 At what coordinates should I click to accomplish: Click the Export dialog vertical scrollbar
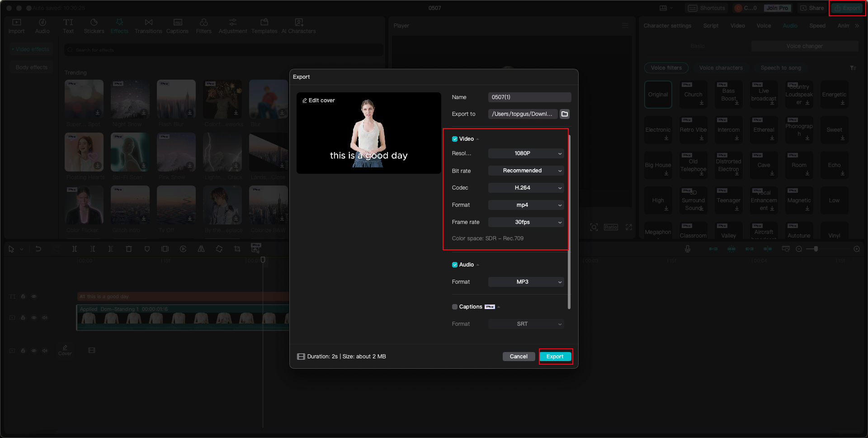click(x=569, y=222)
